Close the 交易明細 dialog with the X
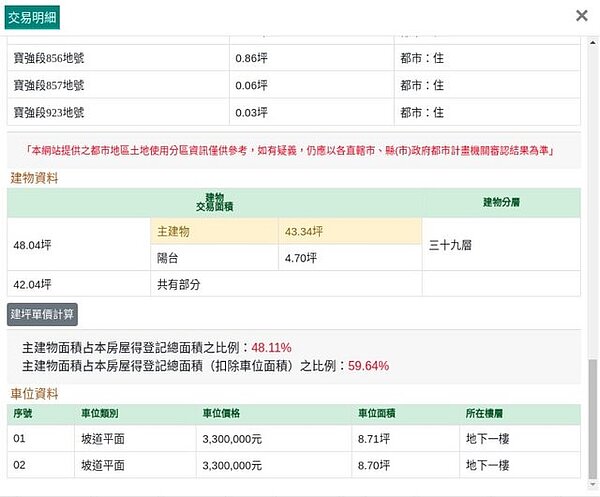The height and width of the screenshot is (497, 600). pos(582,16)
